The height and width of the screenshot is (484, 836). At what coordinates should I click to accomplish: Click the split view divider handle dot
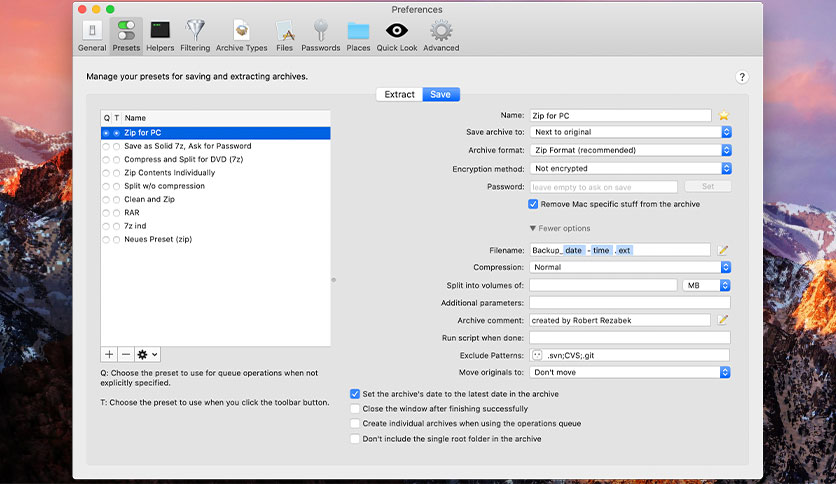[x=334, y=280]
